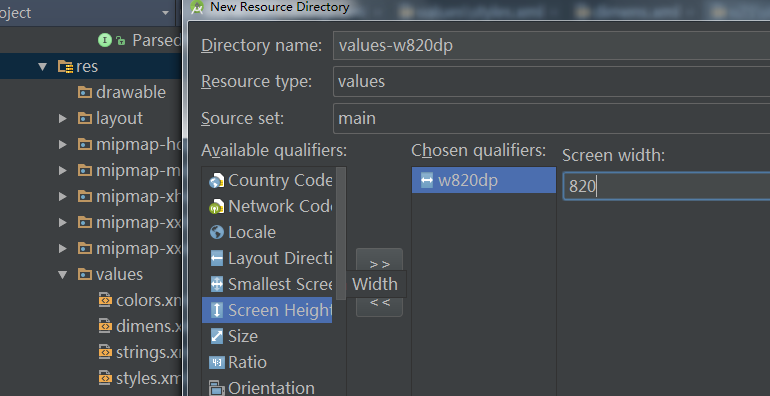Image resolution: width=770 pixels, height=396 pixels.
Task: Select Screen Height qualifier row
Action: coord(267,310)
